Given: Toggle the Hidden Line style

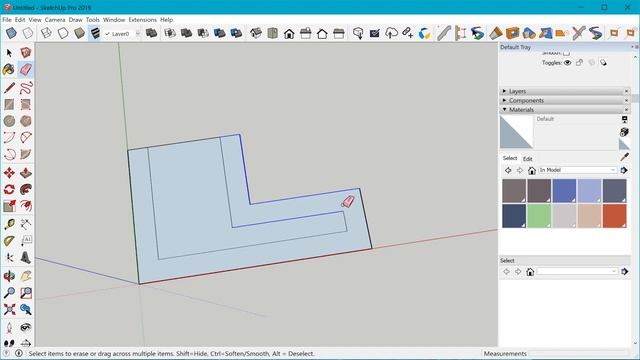Looking at the screenshot, I should tap(63, 33).
